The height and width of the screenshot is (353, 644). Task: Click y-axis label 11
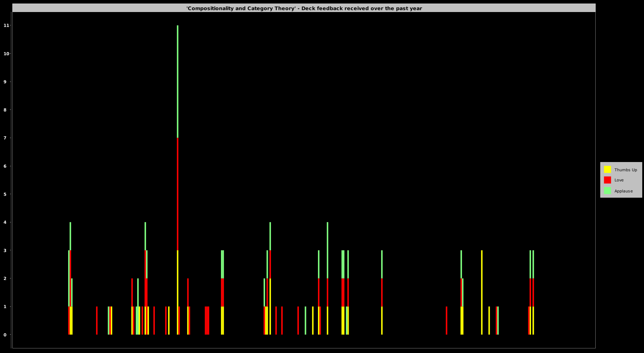(x=6, y=25)
